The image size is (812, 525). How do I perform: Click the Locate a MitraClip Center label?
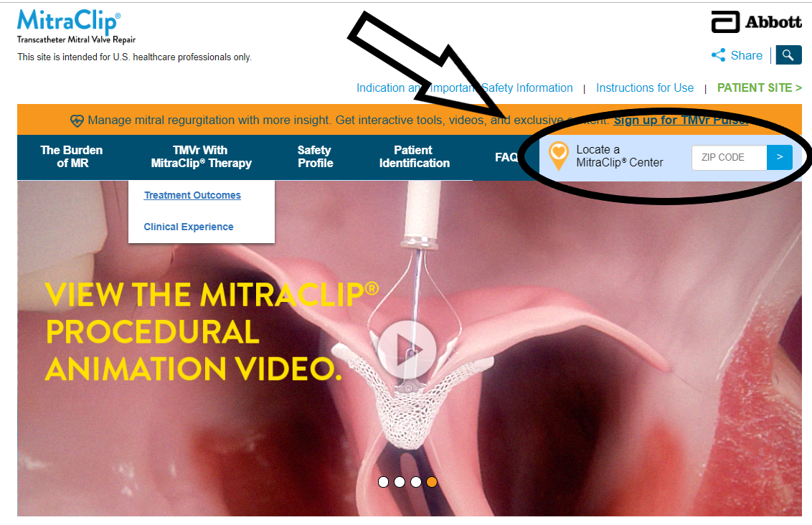pos(619,156)
